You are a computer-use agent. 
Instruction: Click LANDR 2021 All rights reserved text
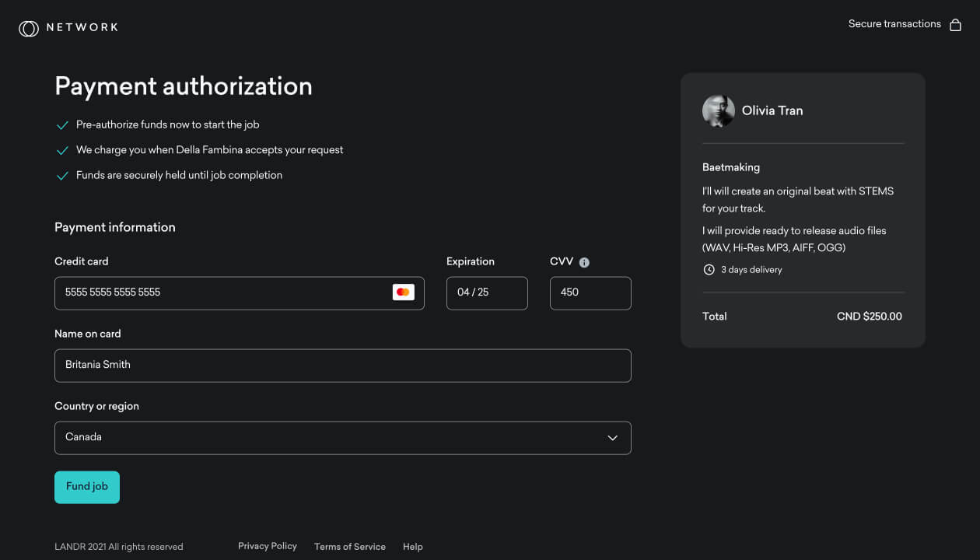119,547
